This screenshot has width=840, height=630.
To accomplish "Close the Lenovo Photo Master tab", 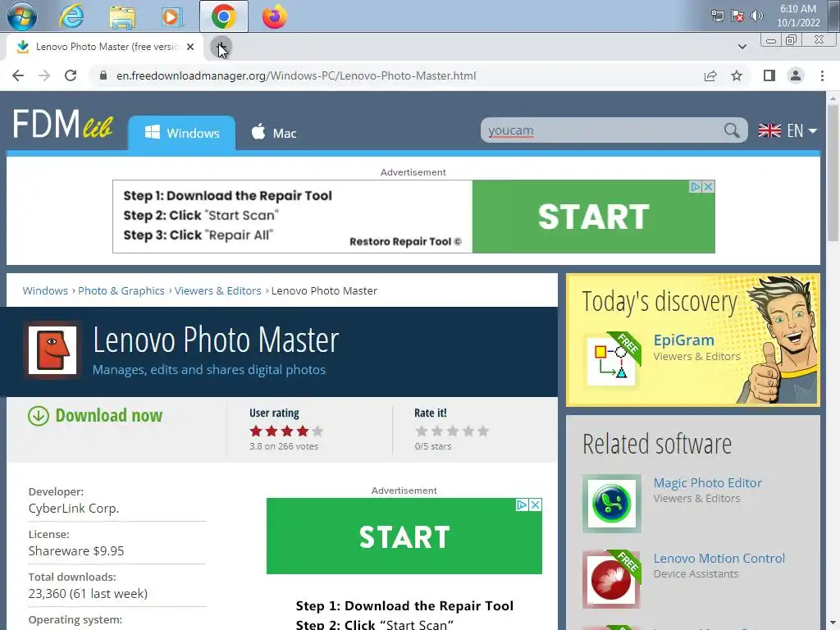I will pos(190,47).
